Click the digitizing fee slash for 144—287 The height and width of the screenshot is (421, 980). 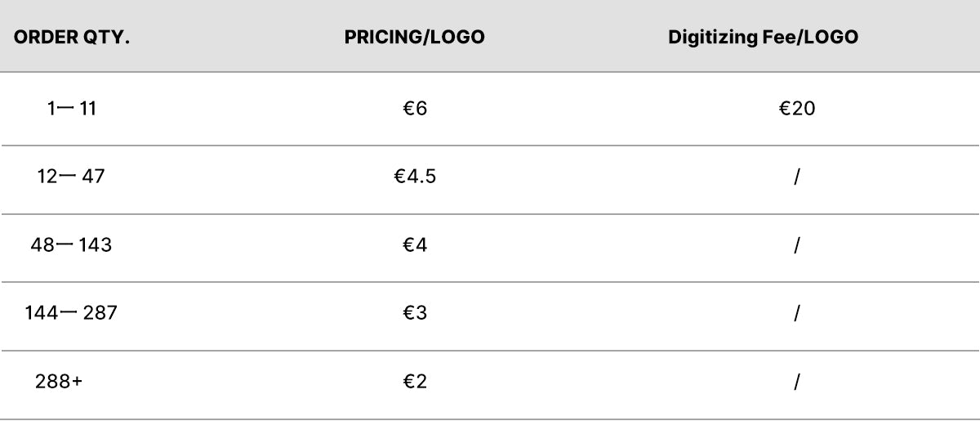[x=796, y=312]
